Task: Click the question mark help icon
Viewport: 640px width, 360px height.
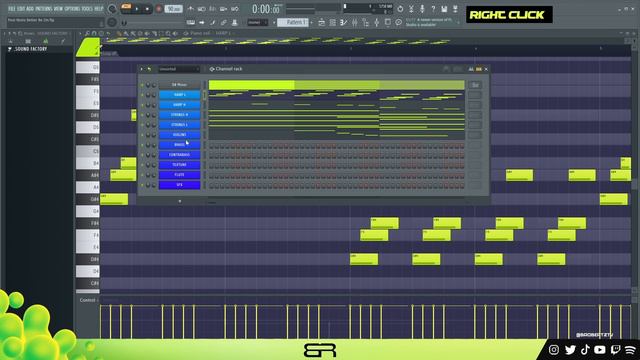Action: tap(433, 9)
